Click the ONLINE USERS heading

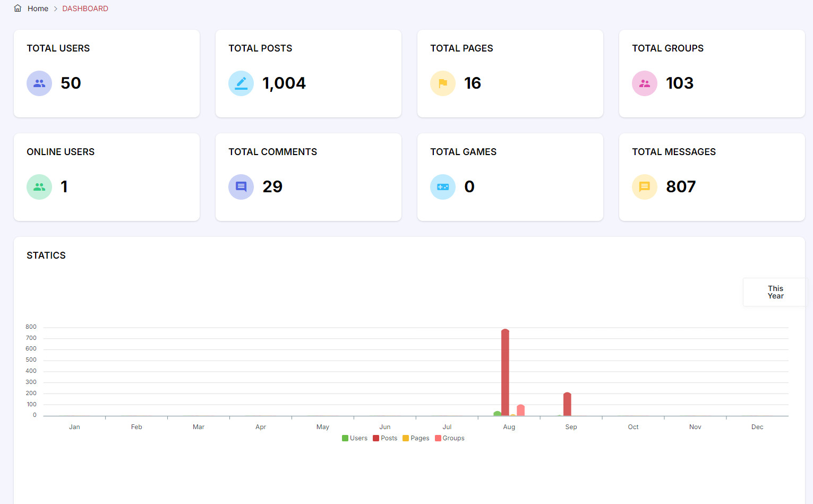pos(61,152)
